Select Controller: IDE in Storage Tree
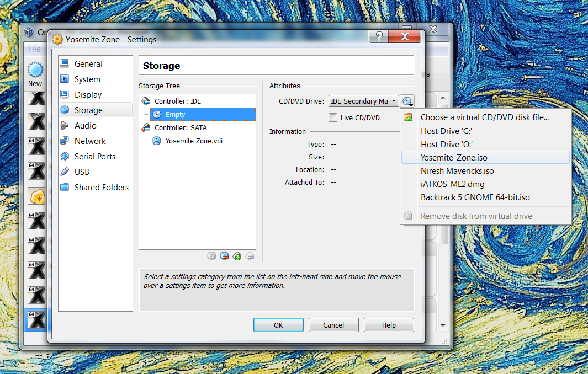 (197, 101)
